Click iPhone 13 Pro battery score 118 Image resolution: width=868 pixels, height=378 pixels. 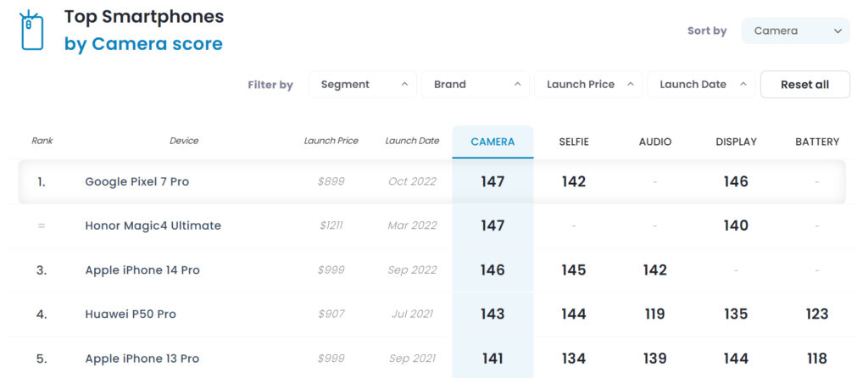[817, 359]
